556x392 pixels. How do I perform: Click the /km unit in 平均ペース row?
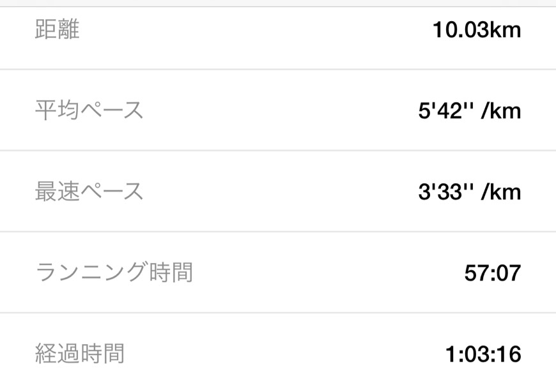coord(501,111)
